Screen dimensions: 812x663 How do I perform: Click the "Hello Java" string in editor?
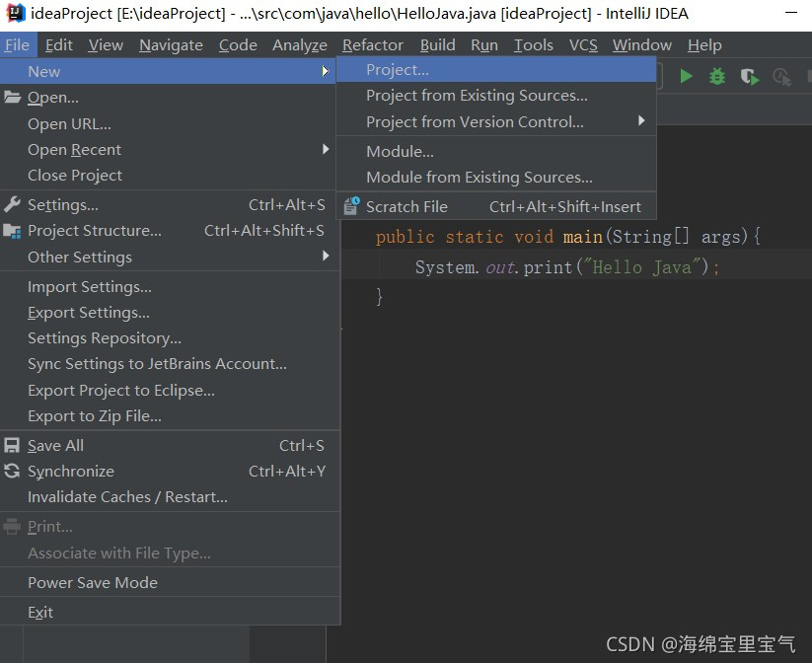tap(642, 267)
